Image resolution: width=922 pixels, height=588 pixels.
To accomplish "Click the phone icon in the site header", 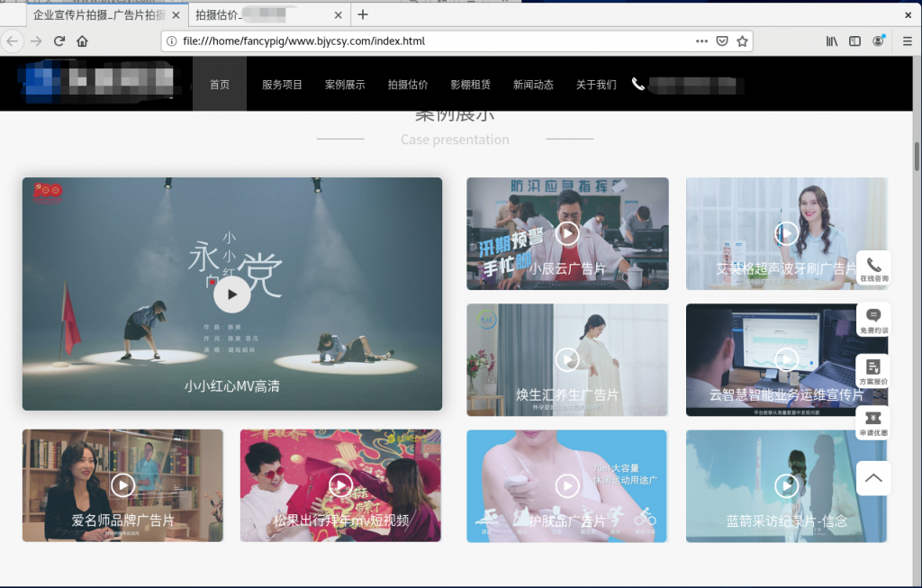I will tap(638, 84).
